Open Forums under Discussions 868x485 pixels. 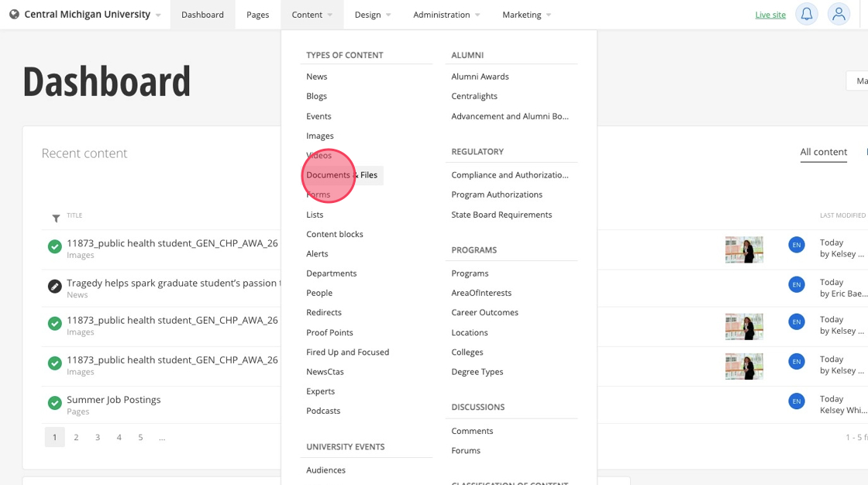point(466,451)
